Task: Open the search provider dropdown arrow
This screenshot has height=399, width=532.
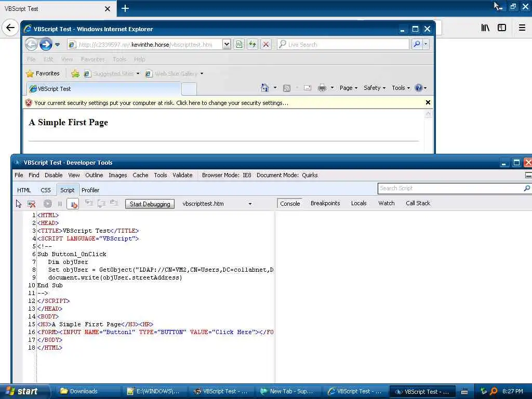Action: pyautogui.click(x=426, y=45)
